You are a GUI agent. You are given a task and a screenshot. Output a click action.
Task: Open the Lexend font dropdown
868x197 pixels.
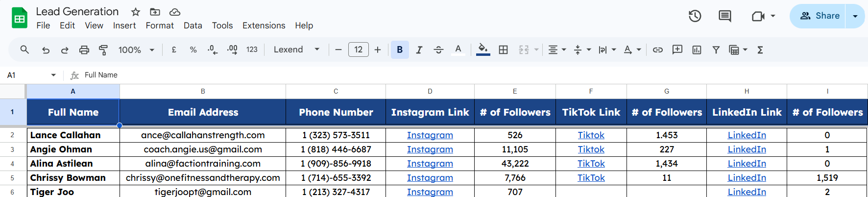point(296,49)
